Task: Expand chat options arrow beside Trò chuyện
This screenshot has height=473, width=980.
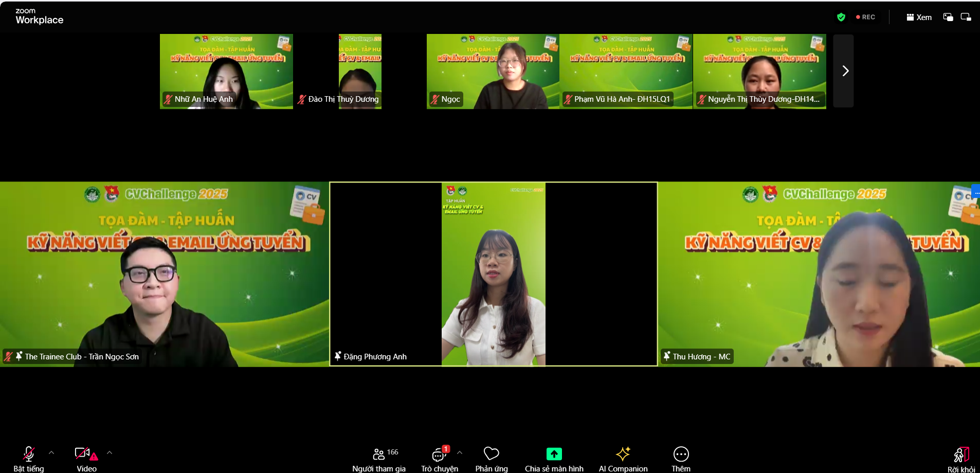Action: tap(460, 452)
